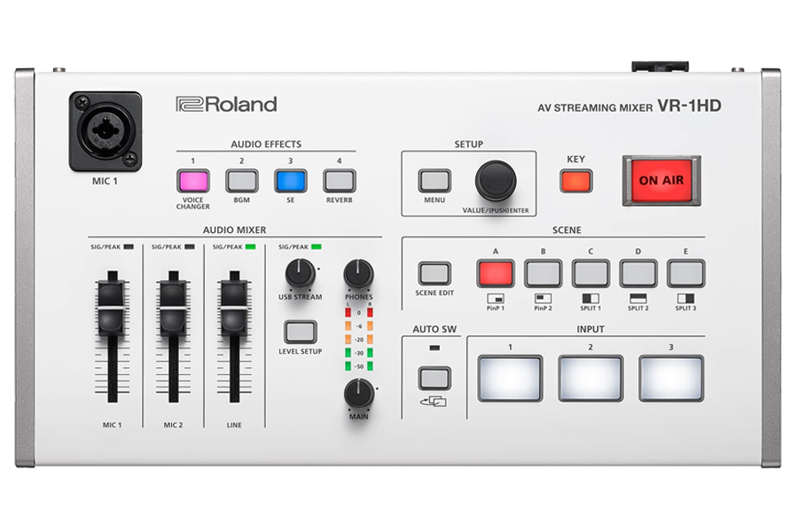Toggle the Reverb effect button
The width and height of the screenshot is (798, 532).
point(340,181)
